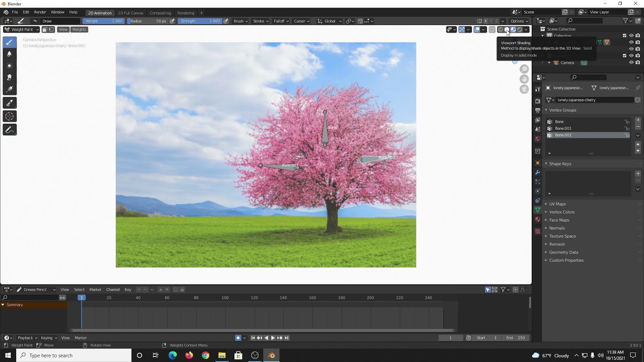Select the Annotate tool
The height and width of the screenshot is (362, 644).
pyautogui.click(x=10, y=130)
